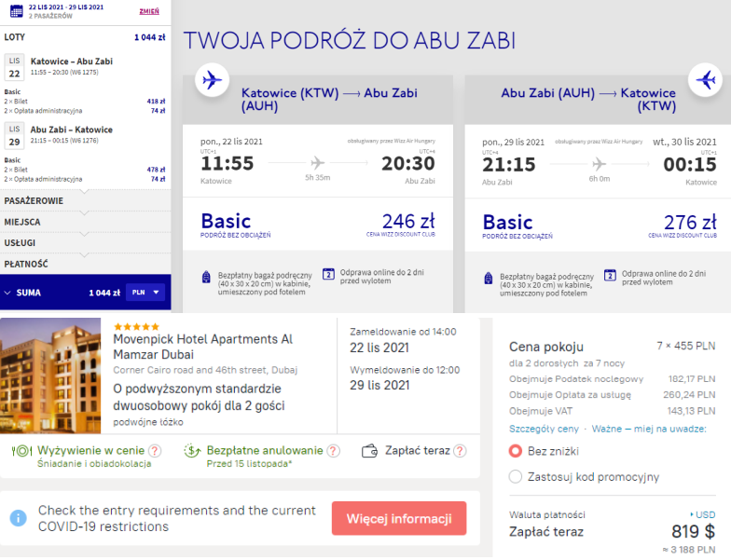Click the ZMIEŃ link to change dates
This screenshot has width=731, height=560.
(x=149, y=11)
